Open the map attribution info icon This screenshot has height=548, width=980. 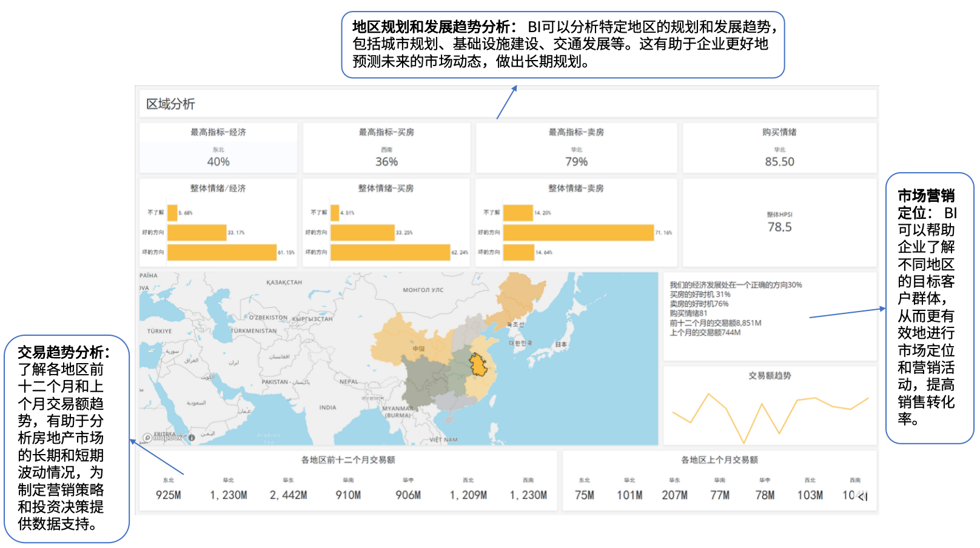pos(192,438)
